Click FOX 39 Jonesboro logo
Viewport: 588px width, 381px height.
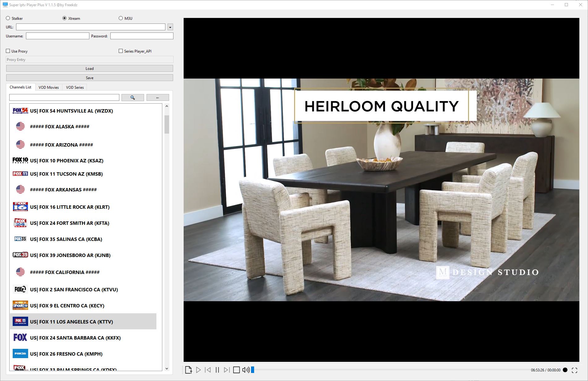pos(20,255)
